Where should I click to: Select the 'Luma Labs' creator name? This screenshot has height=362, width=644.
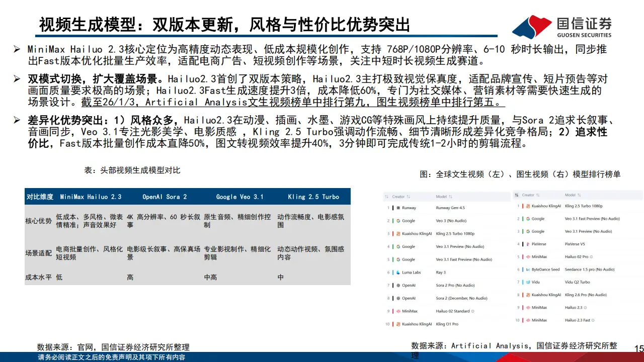click(412, 273)
